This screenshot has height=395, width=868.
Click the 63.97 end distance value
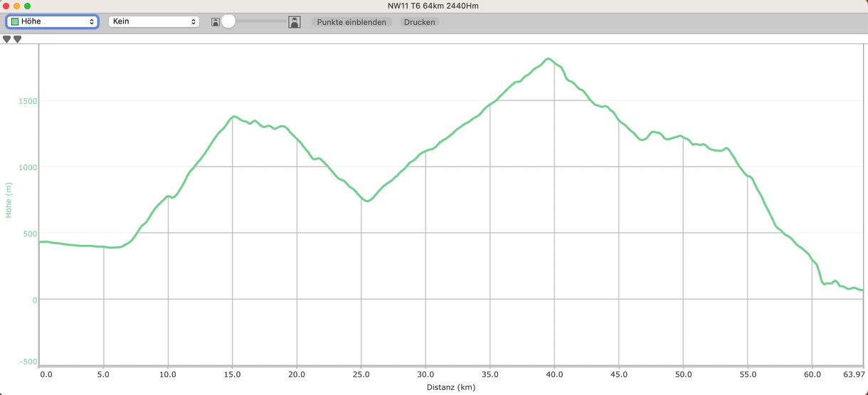(854, 374)
